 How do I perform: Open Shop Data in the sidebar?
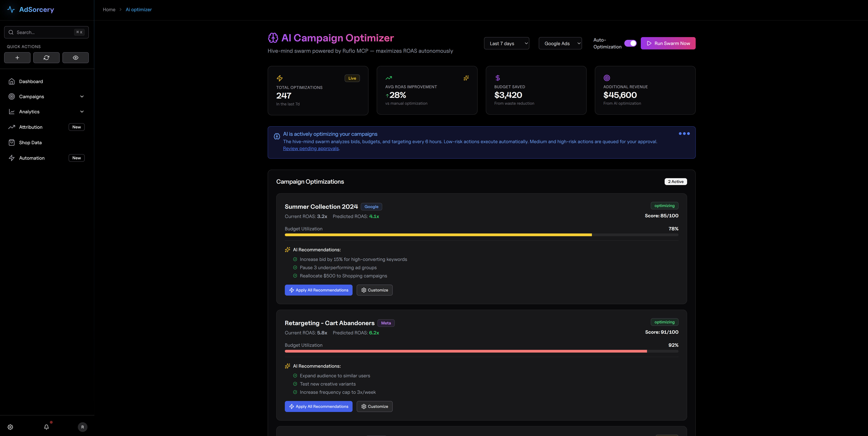[x=47, y=142]
